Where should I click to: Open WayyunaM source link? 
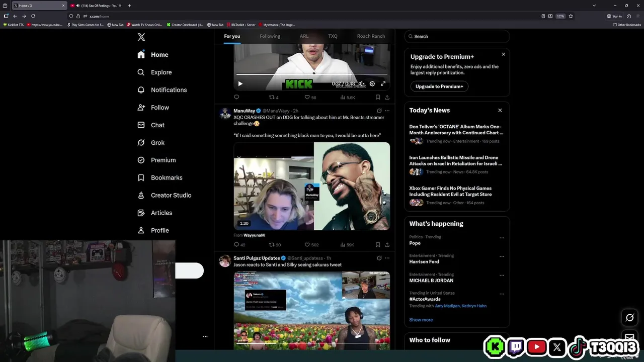254,235
